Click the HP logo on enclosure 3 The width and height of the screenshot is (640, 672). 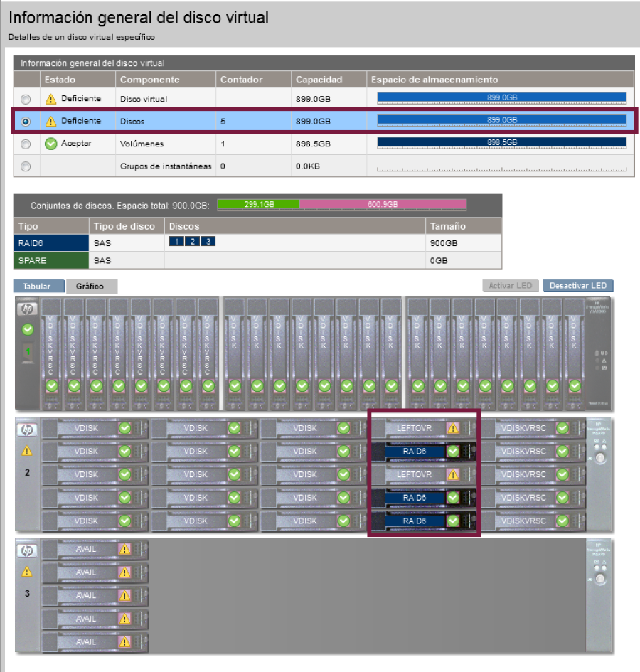[27, 551]
